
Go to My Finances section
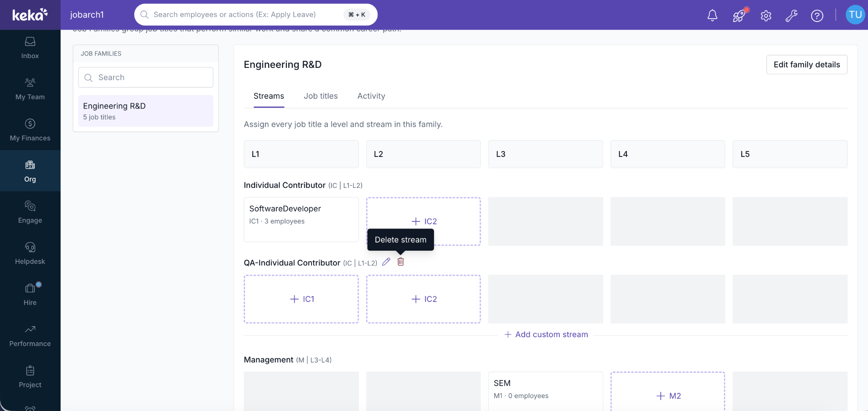pyautogui.click(x=30, y=130)
